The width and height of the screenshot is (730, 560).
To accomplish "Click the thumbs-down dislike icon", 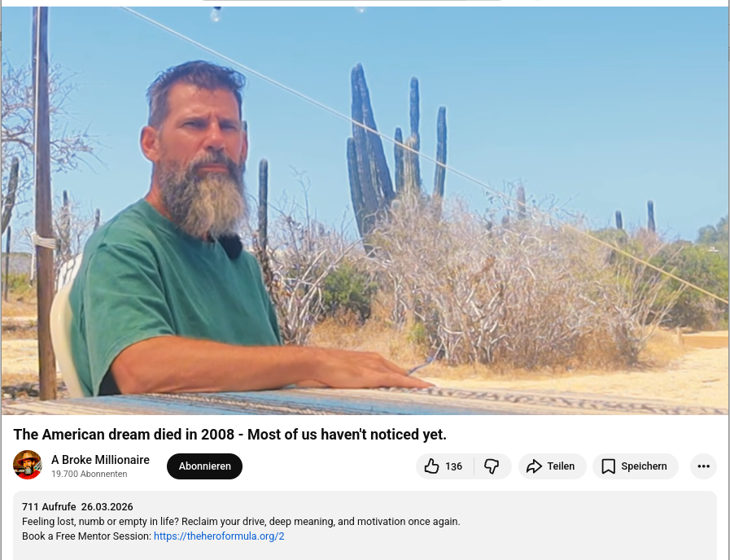I will coord(492,466).
